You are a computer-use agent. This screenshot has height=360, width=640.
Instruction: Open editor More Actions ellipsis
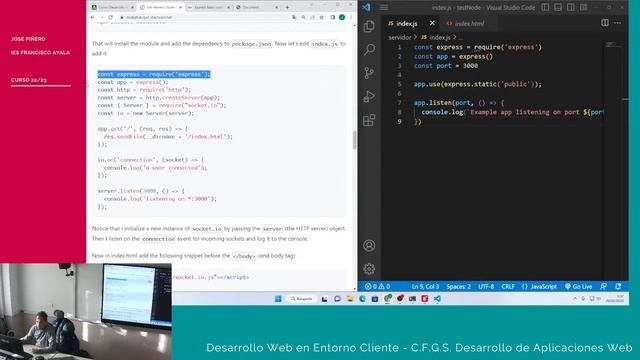(x=618, y=23)
